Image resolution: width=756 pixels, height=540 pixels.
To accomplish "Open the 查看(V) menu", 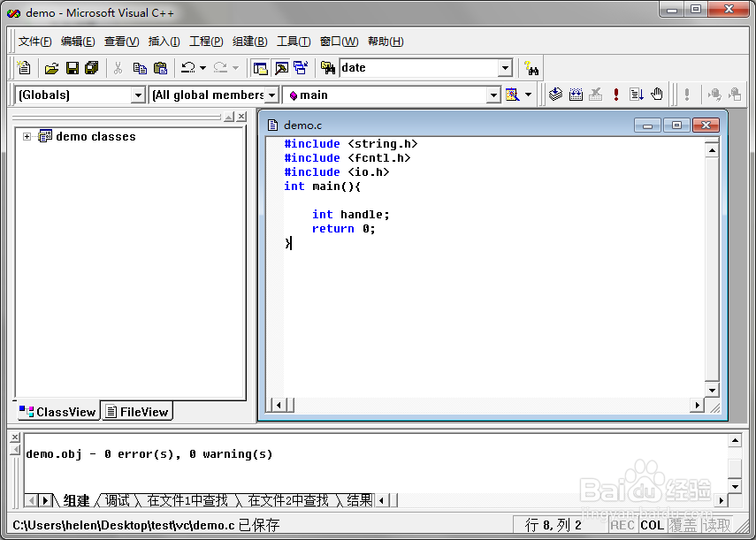I will coord(121,42).
